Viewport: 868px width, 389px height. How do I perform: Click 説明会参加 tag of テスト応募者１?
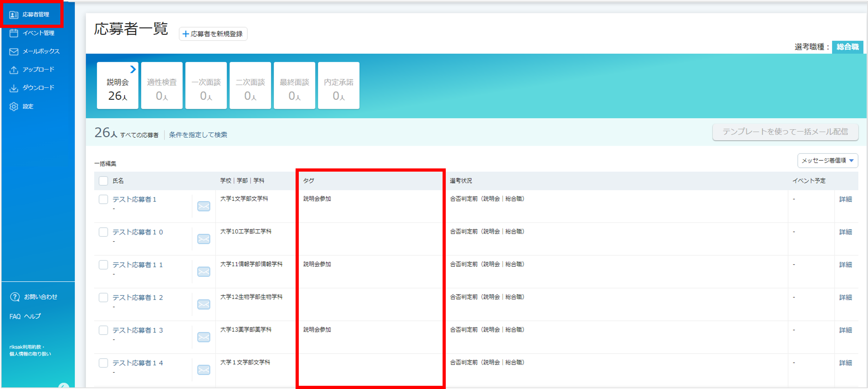coord(317,199)
